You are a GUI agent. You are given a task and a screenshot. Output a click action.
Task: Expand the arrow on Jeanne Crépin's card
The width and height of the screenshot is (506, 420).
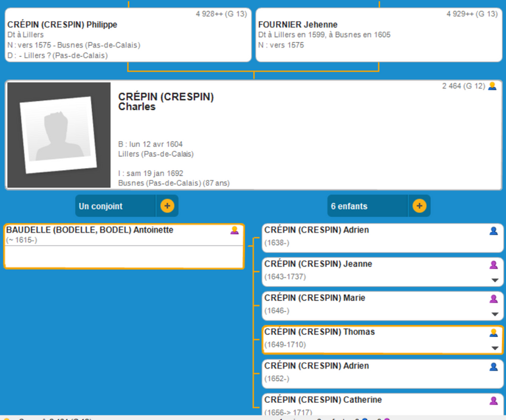tap(495, 280)
